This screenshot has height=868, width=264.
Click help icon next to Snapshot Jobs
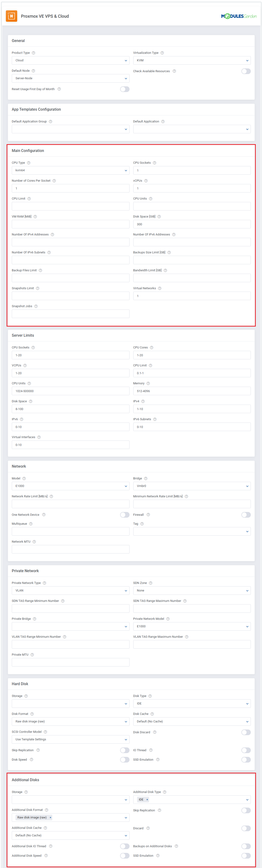[x=36, y=306]
